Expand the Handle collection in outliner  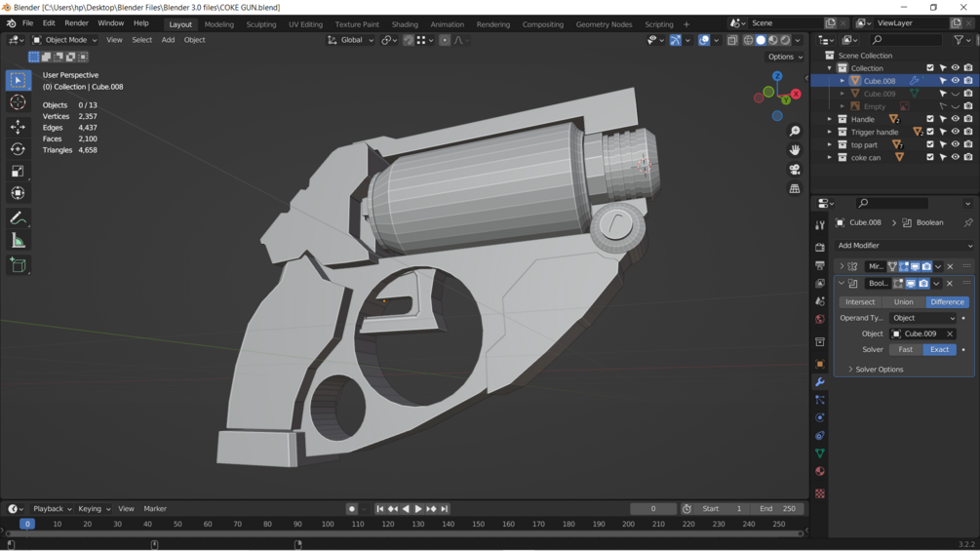pyautogui.click(x=830, y=119)
